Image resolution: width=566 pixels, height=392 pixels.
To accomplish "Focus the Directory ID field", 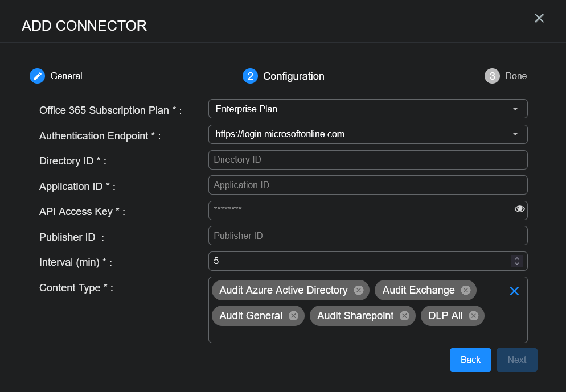I will pyautogui.click(x=367, y=160).
